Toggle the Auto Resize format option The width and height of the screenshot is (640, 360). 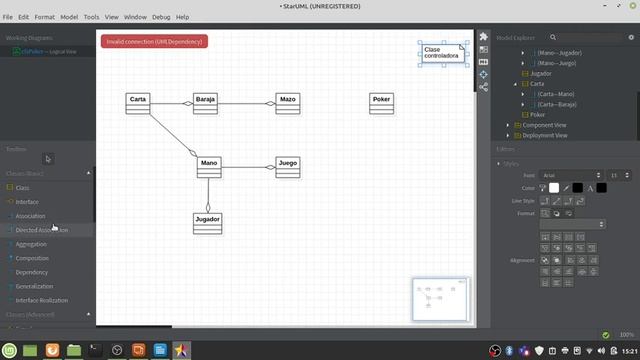(x=545, y=213)
